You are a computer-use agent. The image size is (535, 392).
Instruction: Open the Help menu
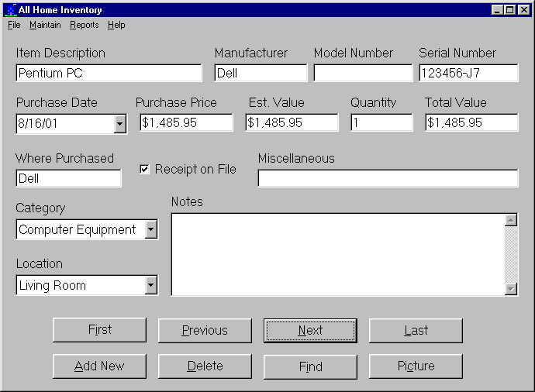[116, 25]
